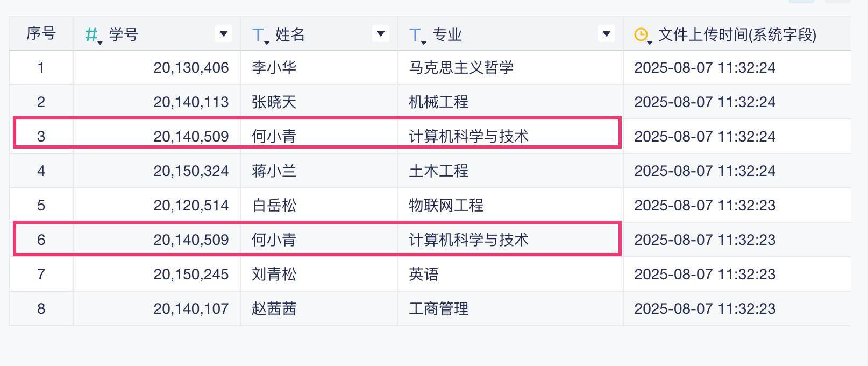Click the 序号 column header

[41, 34]
